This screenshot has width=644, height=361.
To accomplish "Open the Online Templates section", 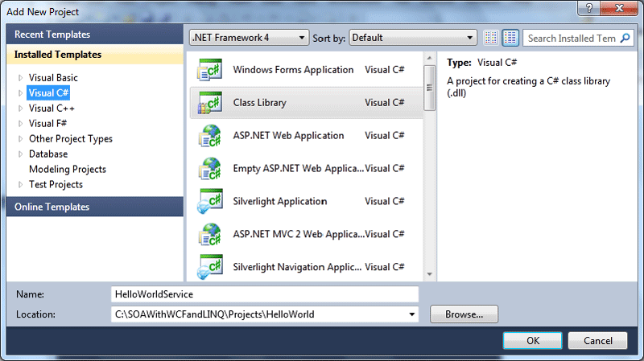I will 95,207.
